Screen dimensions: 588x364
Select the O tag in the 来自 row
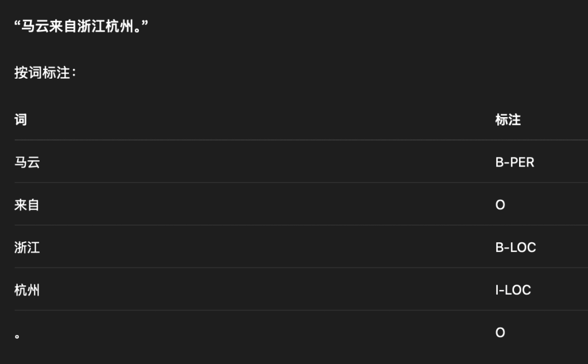pyautogui.click(x=500, y=205)
